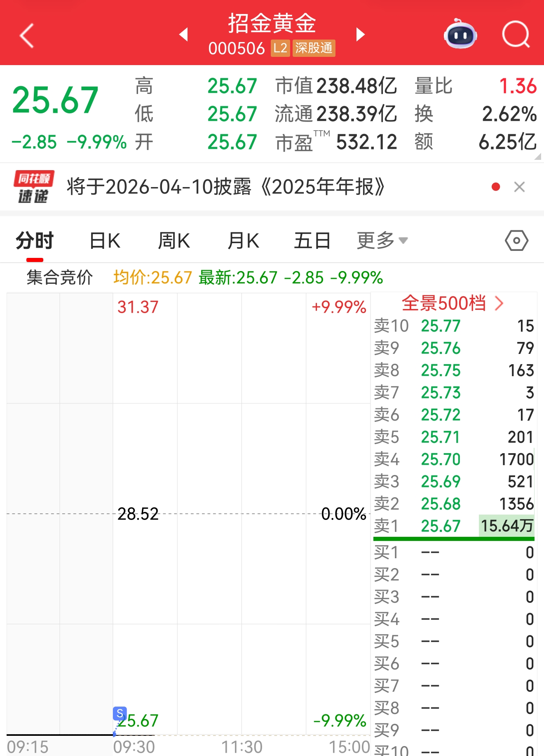Open the hexagon chart settings icon
This screenshot has height=756, width=544.
516,241
